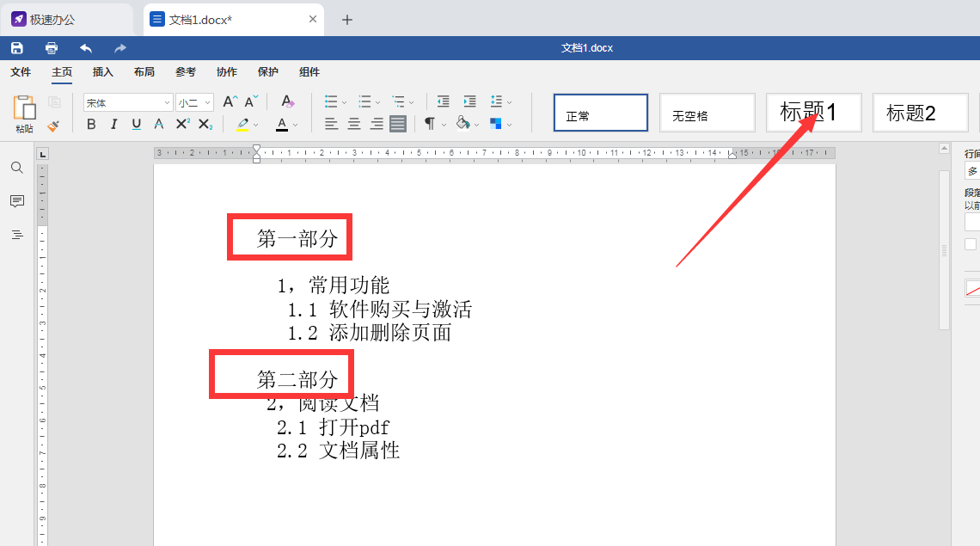Clear text formatting with eraser A icon
The height and width of the screenshot is (546, 980).
point(287,101)
